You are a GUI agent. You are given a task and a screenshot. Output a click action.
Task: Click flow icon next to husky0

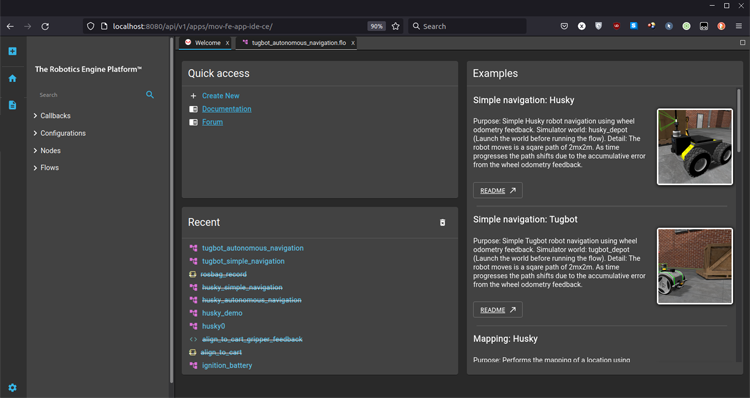point(193,326)
